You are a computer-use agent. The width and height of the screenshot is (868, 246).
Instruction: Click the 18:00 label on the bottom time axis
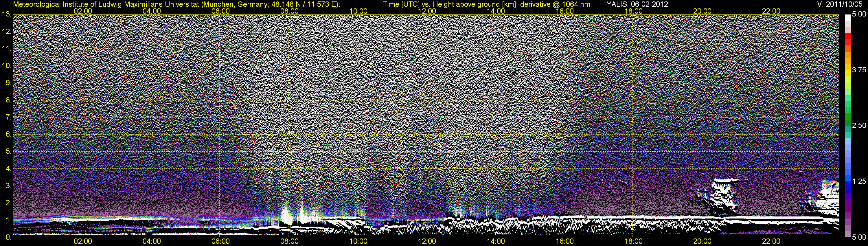pos(633,241)
